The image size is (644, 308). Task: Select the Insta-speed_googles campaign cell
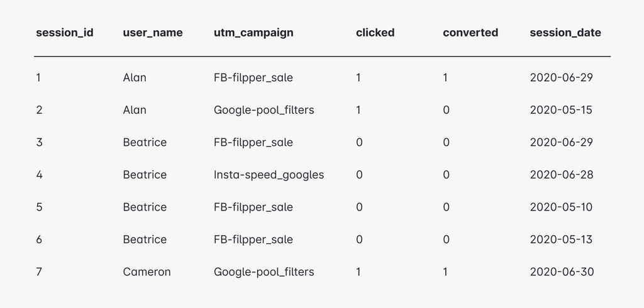pos(269,175)
